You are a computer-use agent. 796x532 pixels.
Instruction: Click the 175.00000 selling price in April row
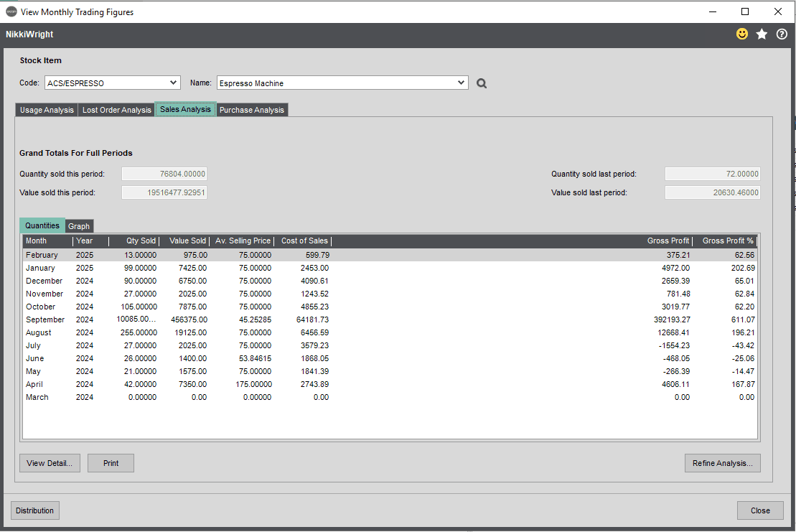click(253, 384)
